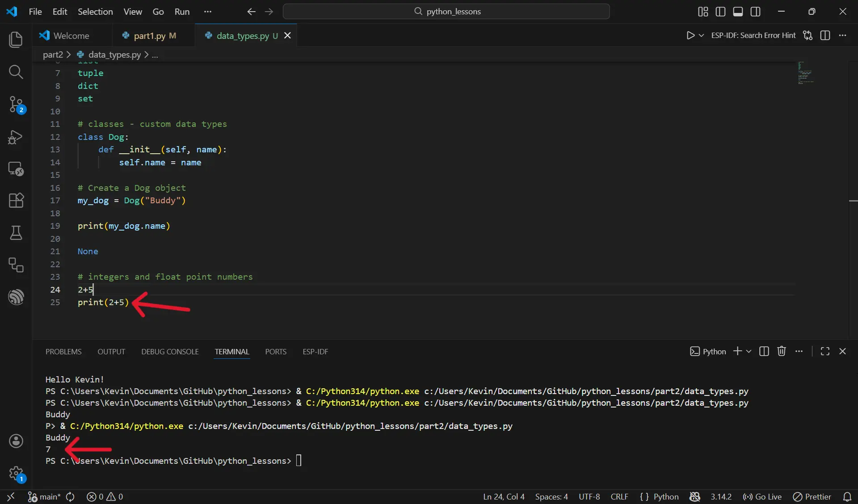Expand launch profile dropdown arrow
Image resolution: width=858 pixels, height=504 pixels.
click(749, 351)
